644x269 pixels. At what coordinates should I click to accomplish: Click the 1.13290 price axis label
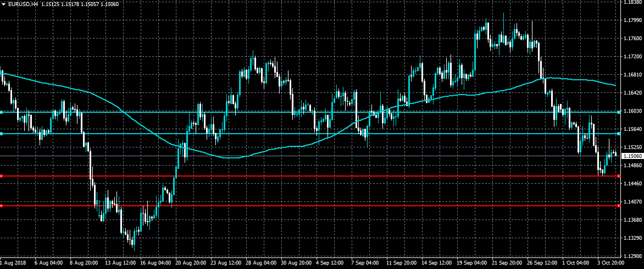tap(632, 238)
